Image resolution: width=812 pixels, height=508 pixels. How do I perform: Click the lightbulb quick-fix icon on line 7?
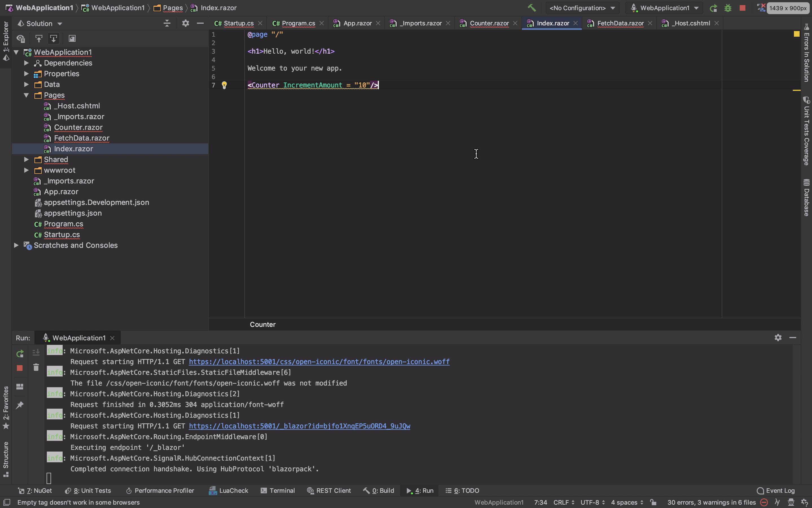pos(224,85)
